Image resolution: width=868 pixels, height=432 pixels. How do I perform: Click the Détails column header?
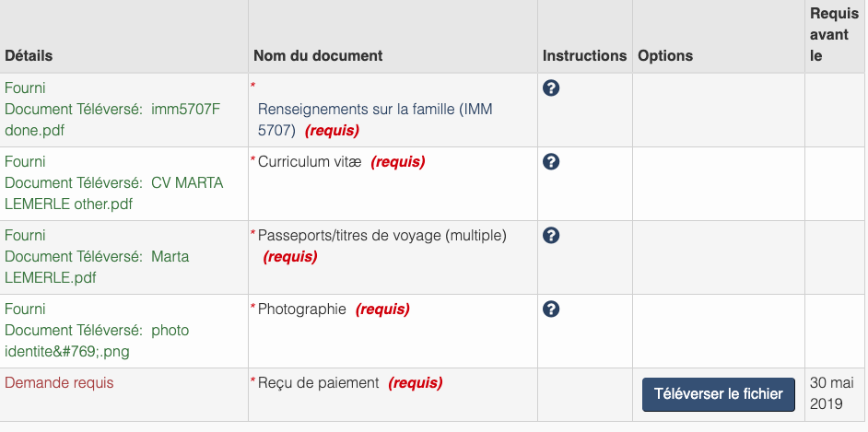click(29, 55)
